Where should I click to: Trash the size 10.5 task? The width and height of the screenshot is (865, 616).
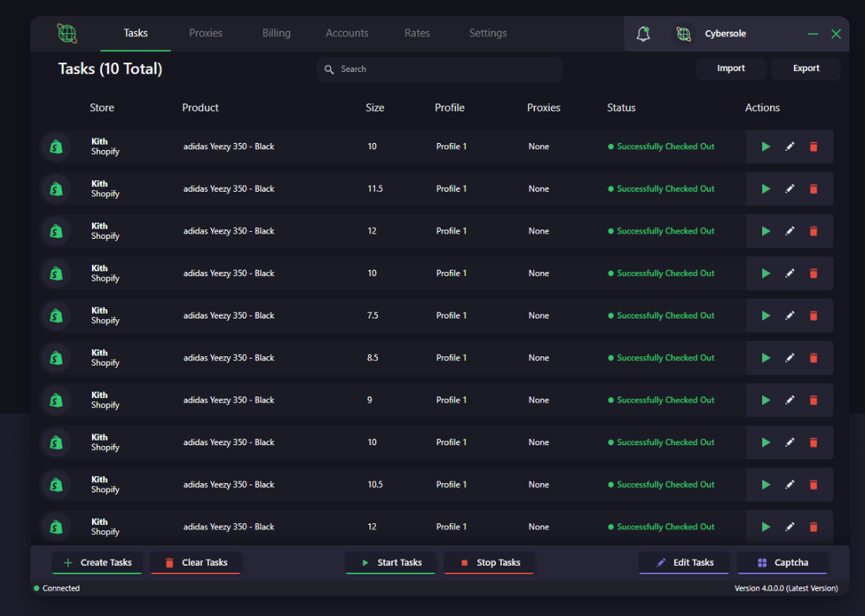click(813, 485)
